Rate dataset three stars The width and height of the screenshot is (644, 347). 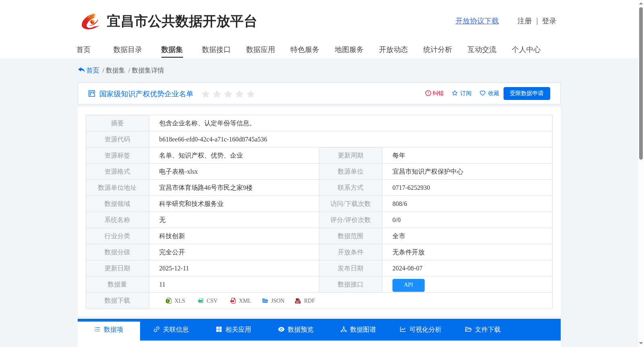coord(228,94)
